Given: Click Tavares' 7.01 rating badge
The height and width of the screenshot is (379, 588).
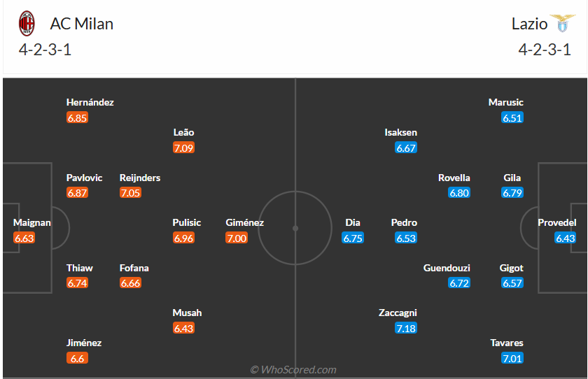Looking at the screenshot, I should (512, 358).
